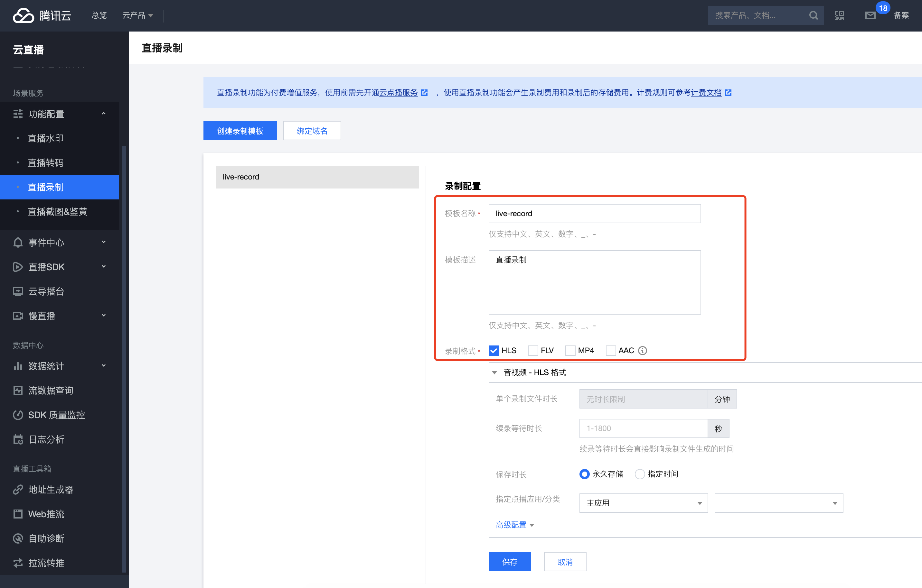This screenshot has height=588, width=922.
Task: Click the 自助诊断 icon
Action: point(18,538)
